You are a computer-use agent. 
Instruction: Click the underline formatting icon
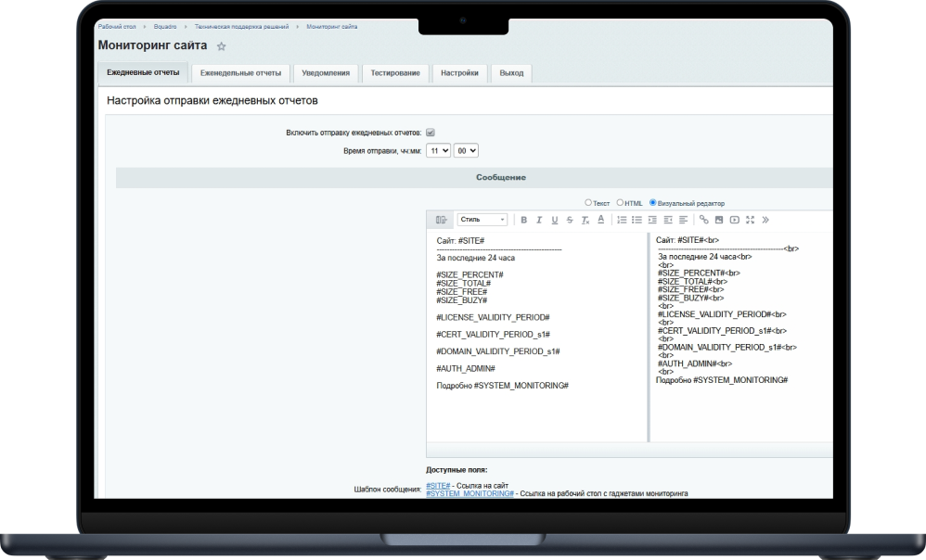(x=555, y=220)
